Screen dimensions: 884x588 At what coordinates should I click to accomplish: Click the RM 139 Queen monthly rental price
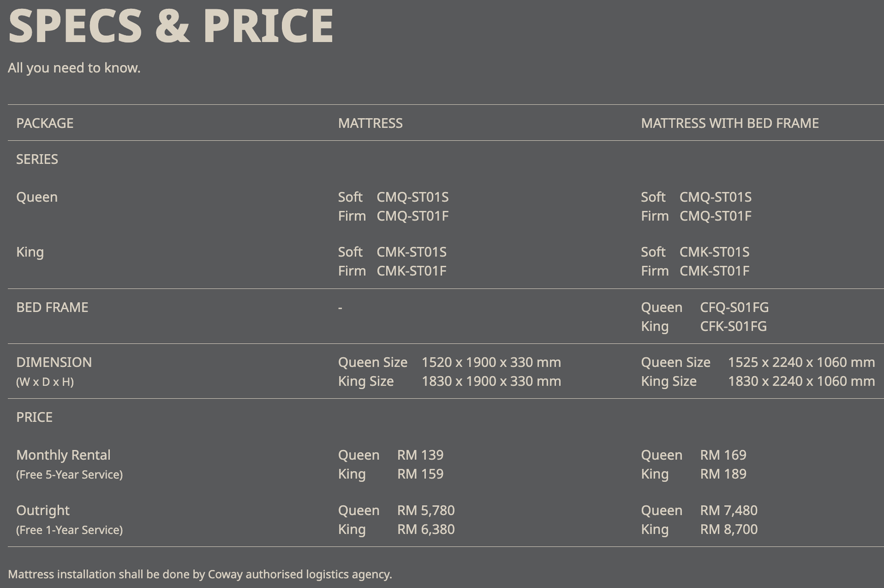420,455
